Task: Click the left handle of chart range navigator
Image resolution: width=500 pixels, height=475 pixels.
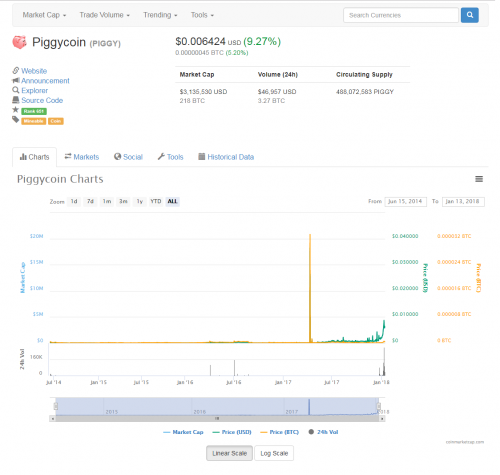Action: click(56, 406)
